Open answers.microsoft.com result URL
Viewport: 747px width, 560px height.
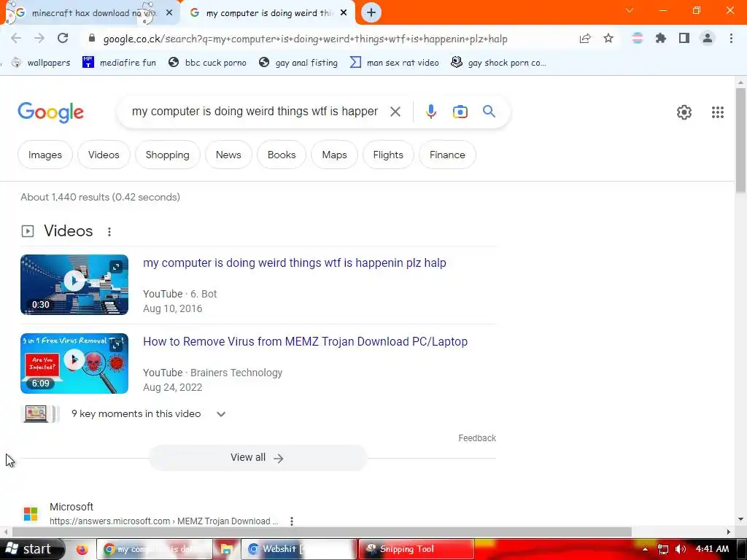pyautogui.click(x=163, y=521)
